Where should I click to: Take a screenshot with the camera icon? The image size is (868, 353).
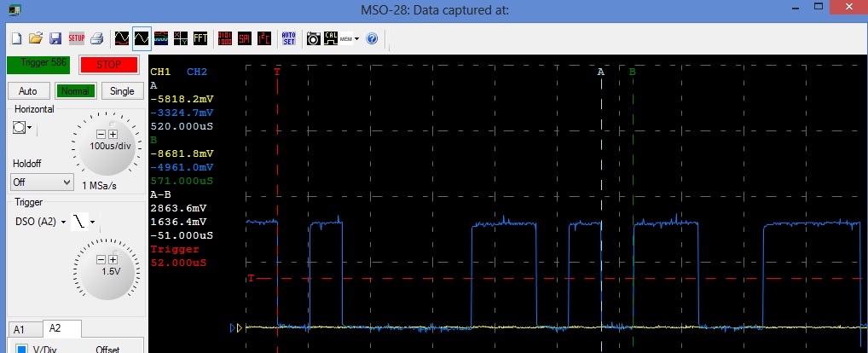click(313, 38)
